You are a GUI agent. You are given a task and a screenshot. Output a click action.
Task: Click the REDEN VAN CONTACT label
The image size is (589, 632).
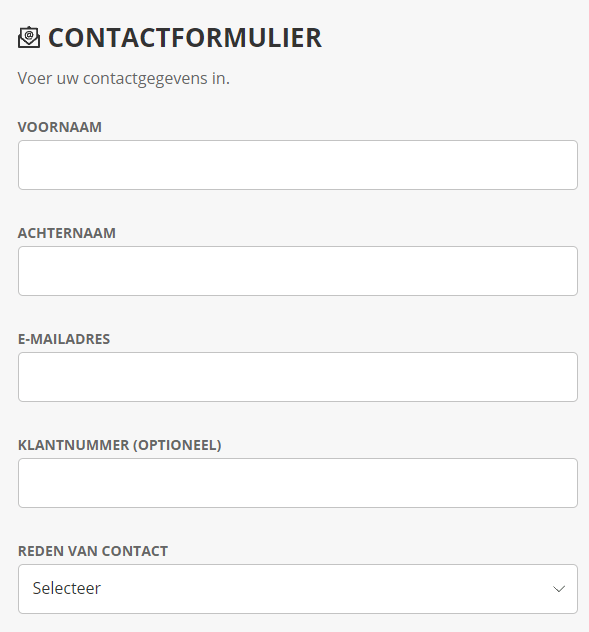[x=93, y=551]
